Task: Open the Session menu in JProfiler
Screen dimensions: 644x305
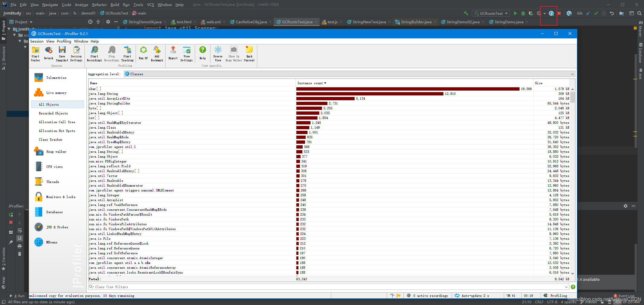Action: pyautogui.click(x=37, y=41)
